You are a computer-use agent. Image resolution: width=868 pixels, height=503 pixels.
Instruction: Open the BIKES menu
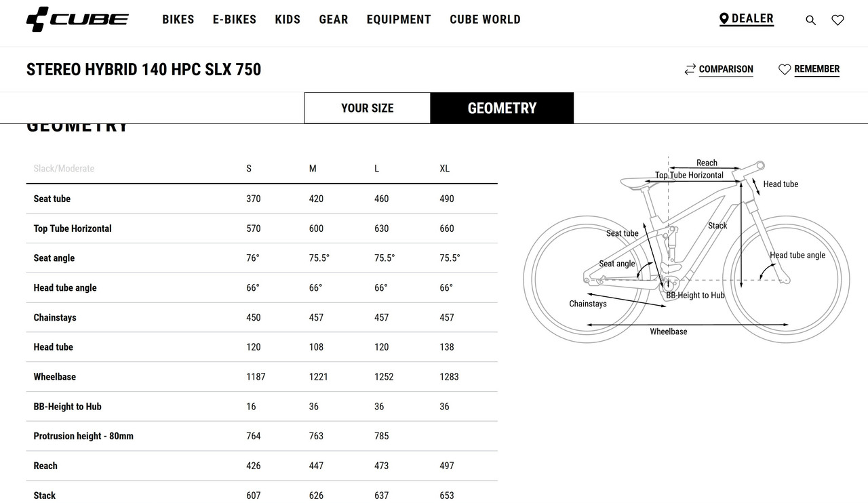click(178, 20)
